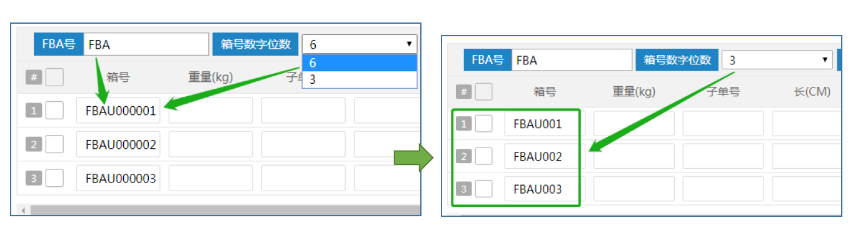Select option 3 in the open dropdown list
The image size is (868, 250).
click(x=360, y=79)
